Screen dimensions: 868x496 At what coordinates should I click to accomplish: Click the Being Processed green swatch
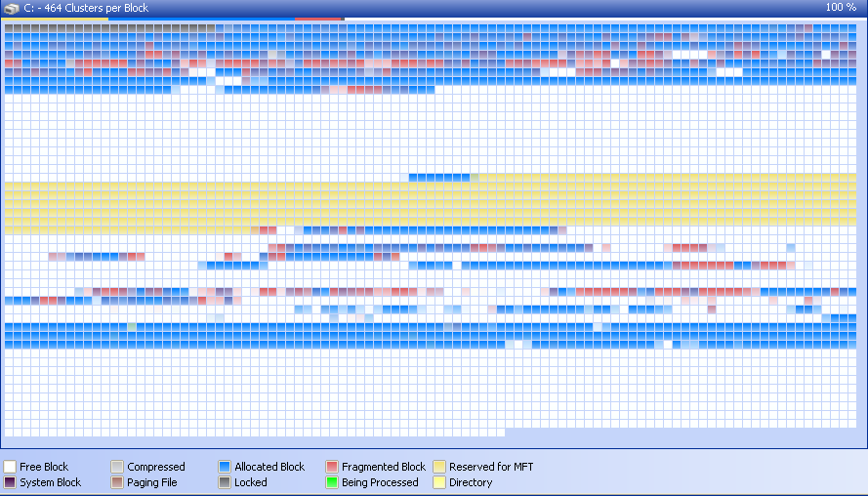[332, 482]
